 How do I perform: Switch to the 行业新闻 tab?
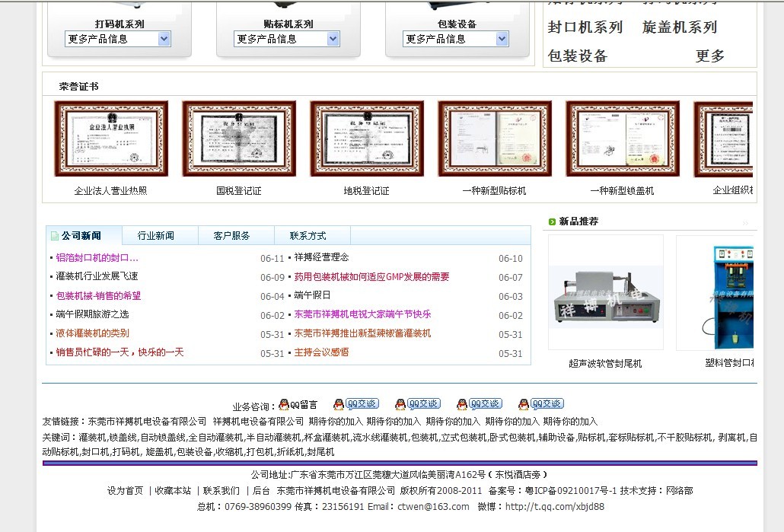155,236
